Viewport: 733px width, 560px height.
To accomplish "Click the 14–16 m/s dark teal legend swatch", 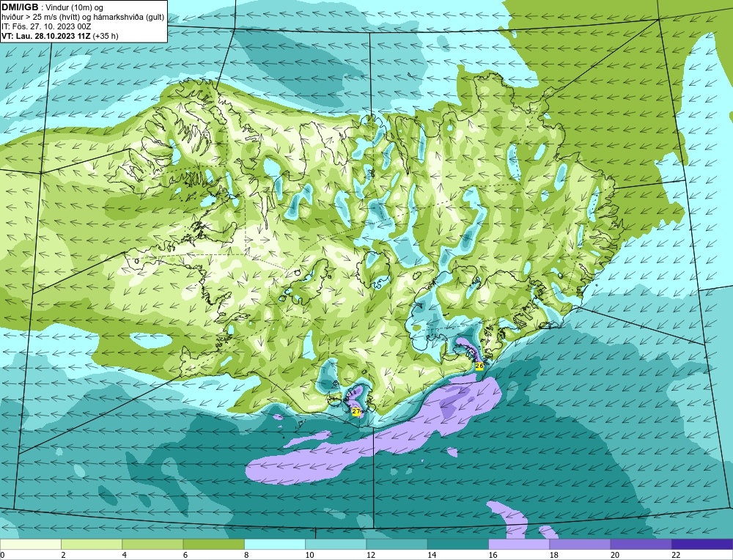I will [458, 544].
